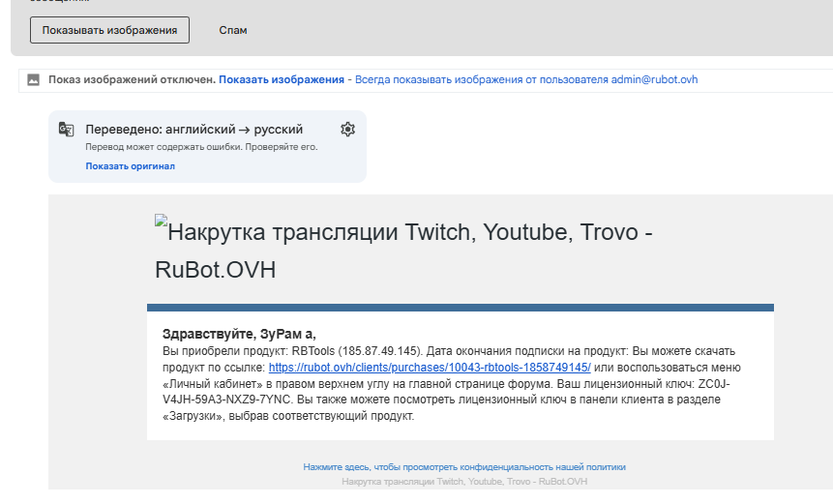
Task: Click the broken image icon in the email header
Action: tap(162, 222)
